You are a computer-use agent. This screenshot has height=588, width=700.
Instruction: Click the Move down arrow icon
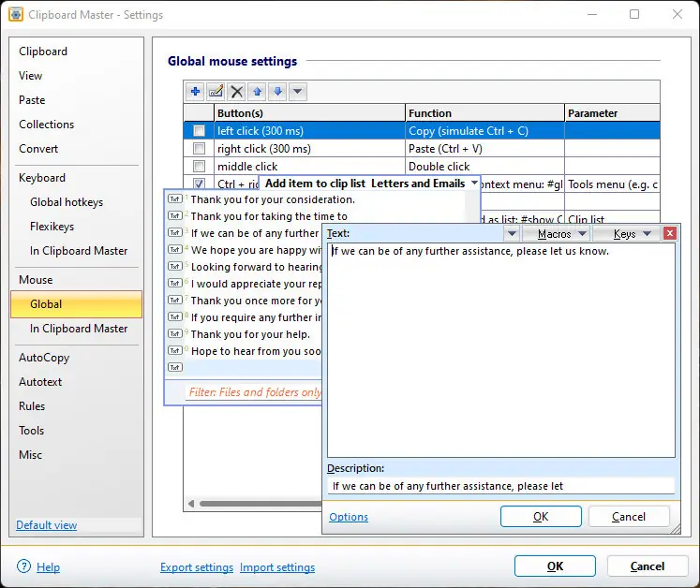point(277,92)
